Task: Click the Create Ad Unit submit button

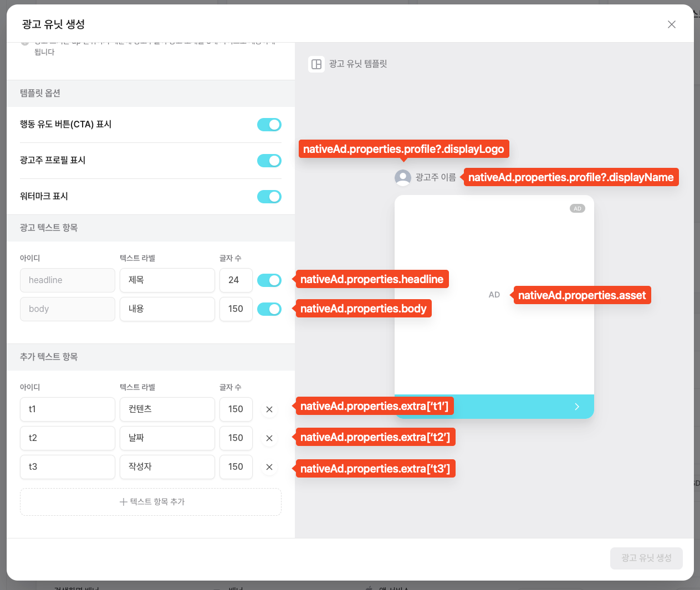Action: click(x=646, y=558)
